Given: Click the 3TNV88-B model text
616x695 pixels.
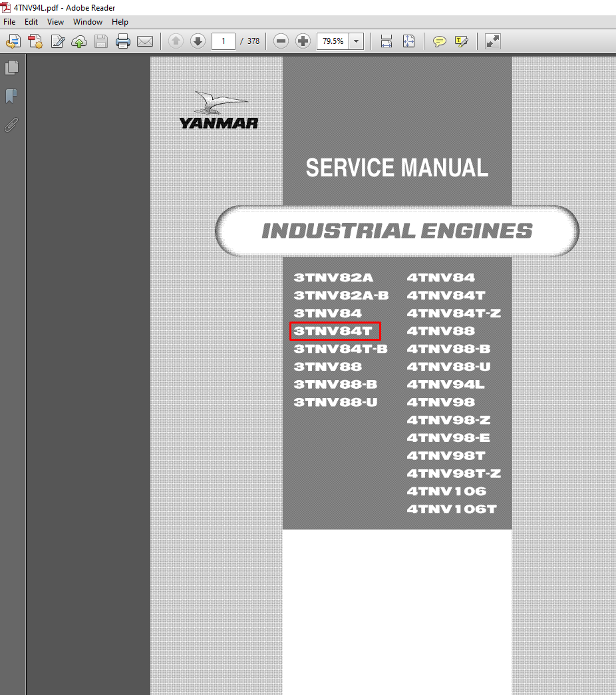Looking at the screenshot, I should point(335,384).
